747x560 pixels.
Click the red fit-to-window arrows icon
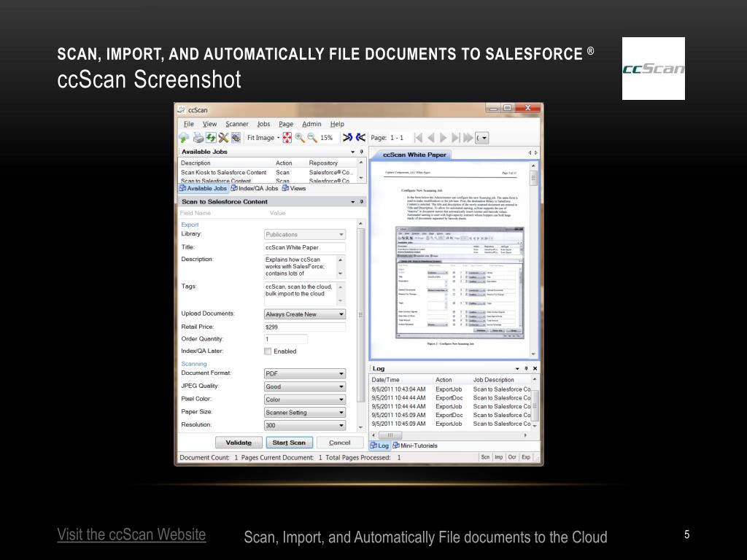pyautogui.click(x=287, y=138)
